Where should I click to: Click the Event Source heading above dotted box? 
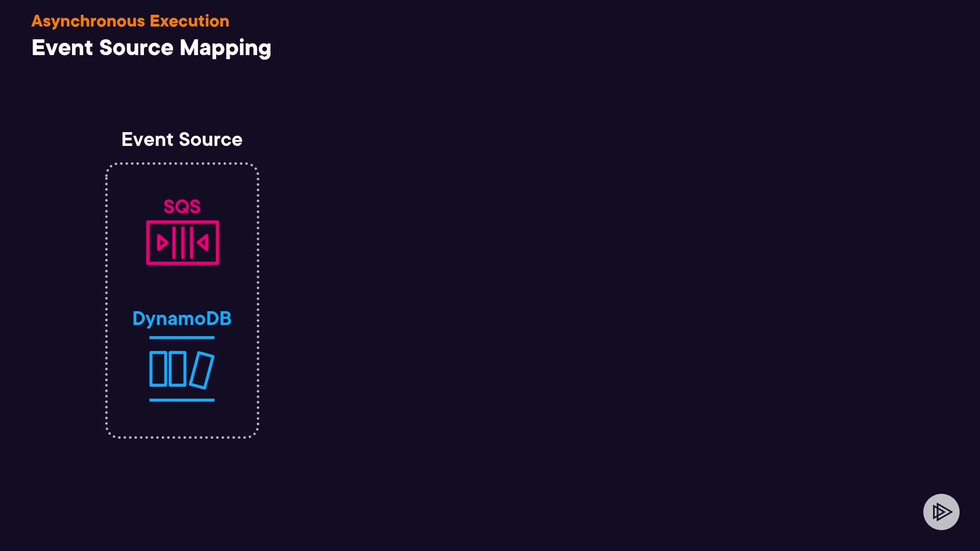pyautogui.click(x=182, y=139)
